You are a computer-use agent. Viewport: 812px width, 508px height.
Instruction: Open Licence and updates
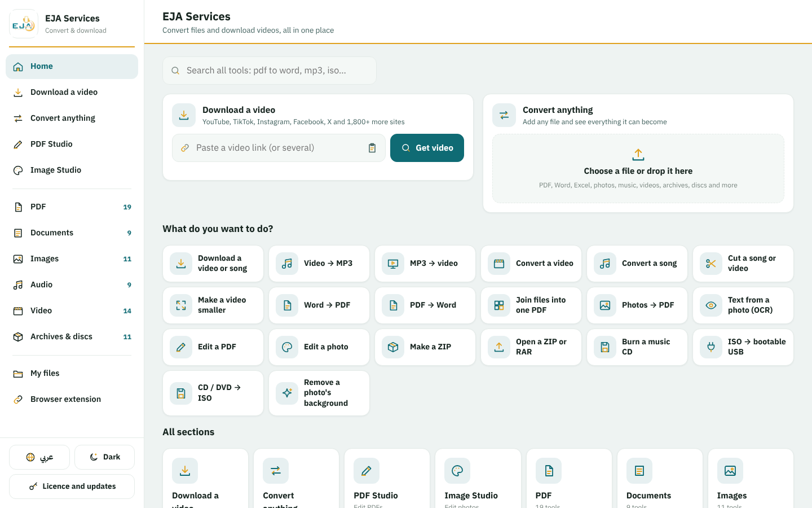(x=72, y=487)
